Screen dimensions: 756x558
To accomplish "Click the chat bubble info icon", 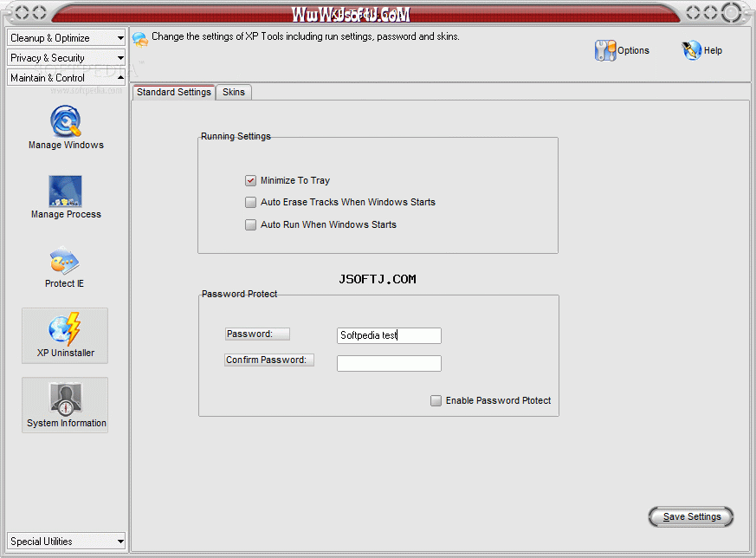I will click(x=140, y=39).
